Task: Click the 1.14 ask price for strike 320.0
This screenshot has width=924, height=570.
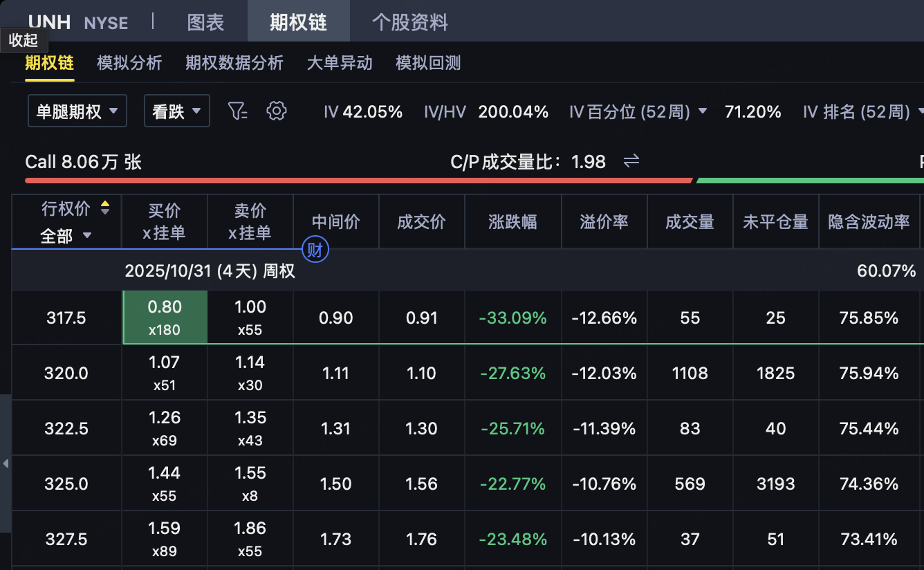Action: point(250,362)
